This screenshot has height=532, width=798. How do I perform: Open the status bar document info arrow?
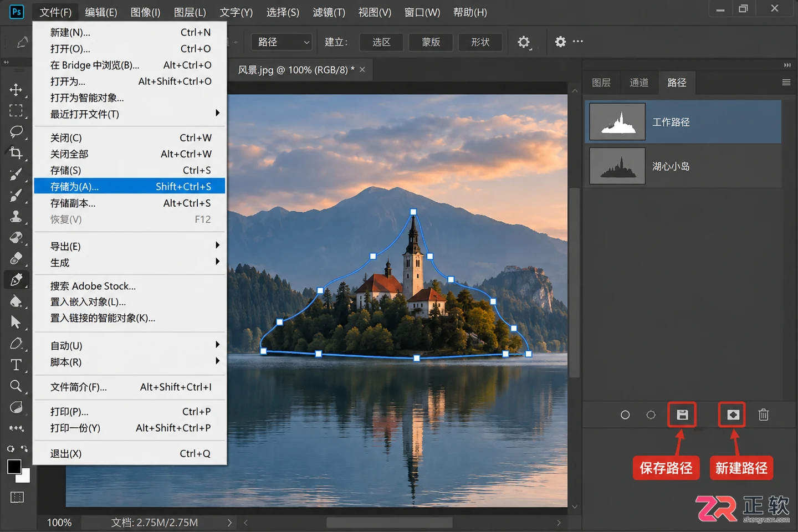point(229,523)
